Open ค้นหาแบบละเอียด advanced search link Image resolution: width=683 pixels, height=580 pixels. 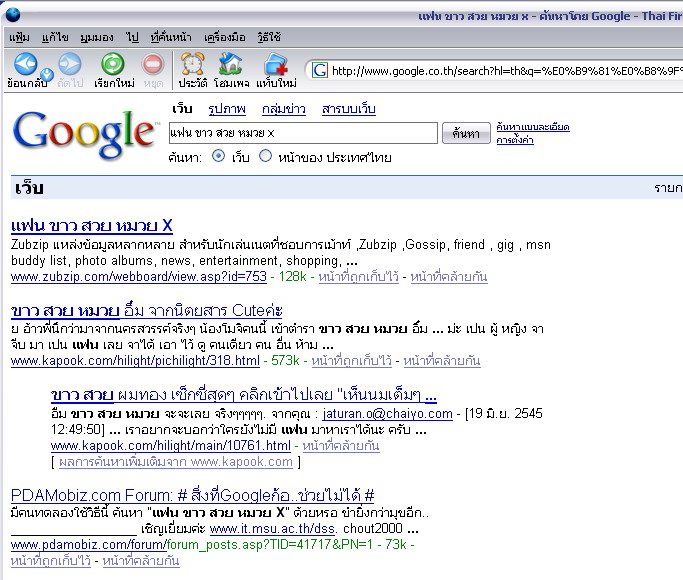click(x=533, y=127)
